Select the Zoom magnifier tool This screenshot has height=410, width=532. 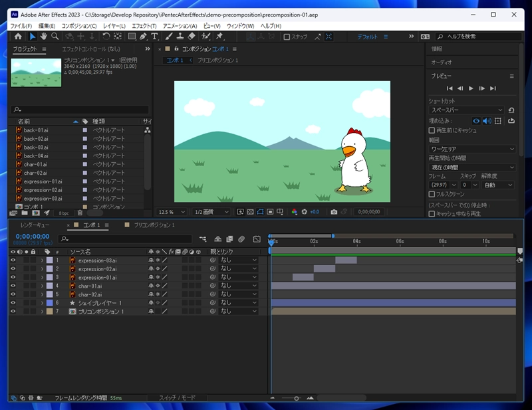pos(55,37)
